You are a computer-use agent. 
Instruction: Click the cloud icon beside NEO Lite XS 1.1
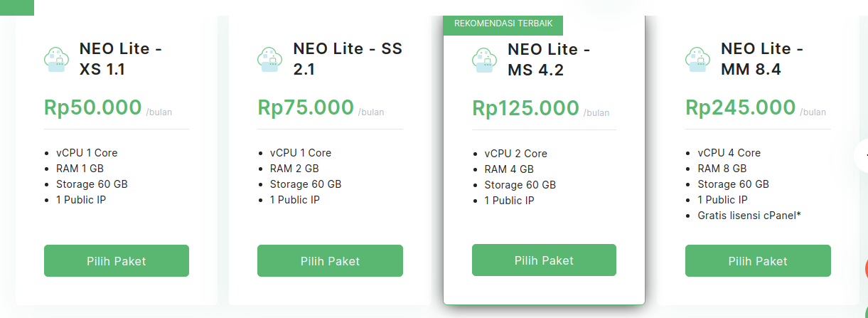(57, 60)
